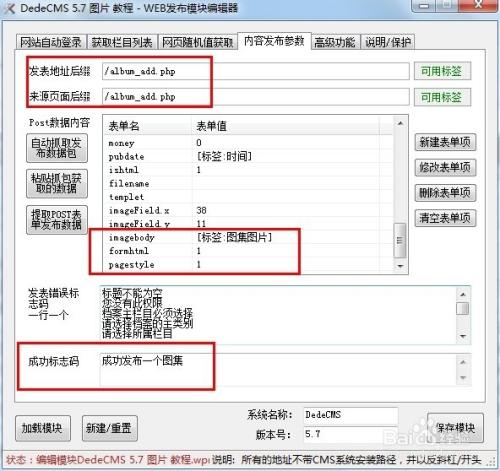Click the application icon in title bar
This screenshot has height=471, width=500.
click(x=9, y=8)
